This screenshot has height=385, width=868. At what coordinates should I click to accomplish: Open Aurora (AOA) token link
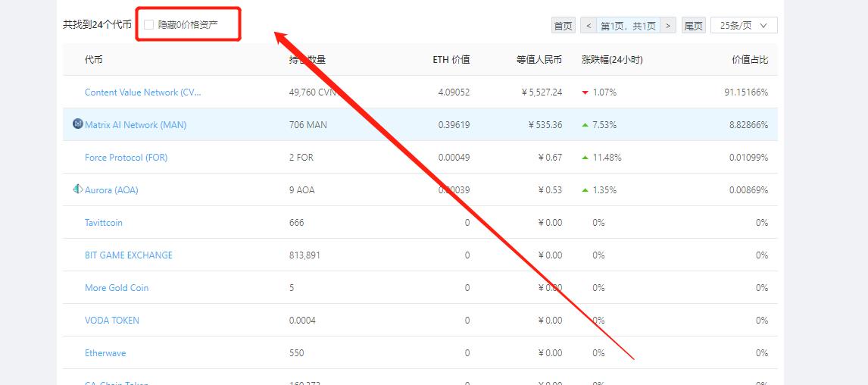pos(111,190)
